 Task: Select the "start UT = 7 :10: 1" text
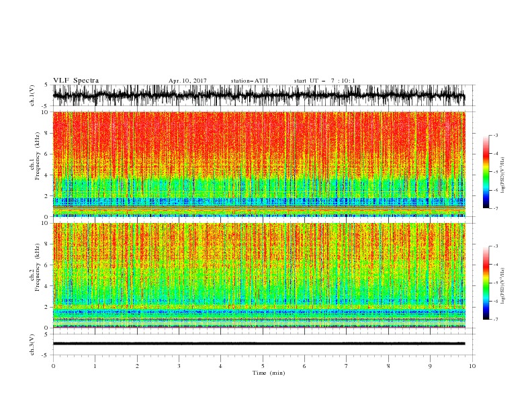[x=324, y=81]
